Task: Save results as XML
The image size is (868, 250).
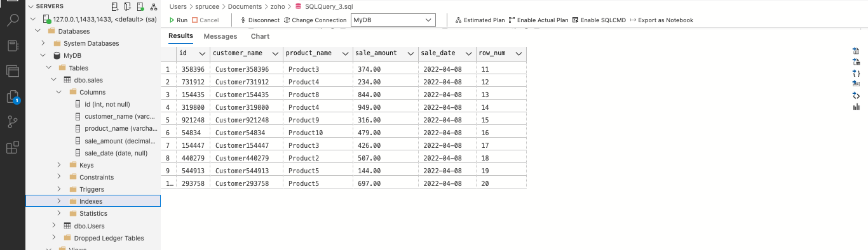Action: [x=856, y=95]
